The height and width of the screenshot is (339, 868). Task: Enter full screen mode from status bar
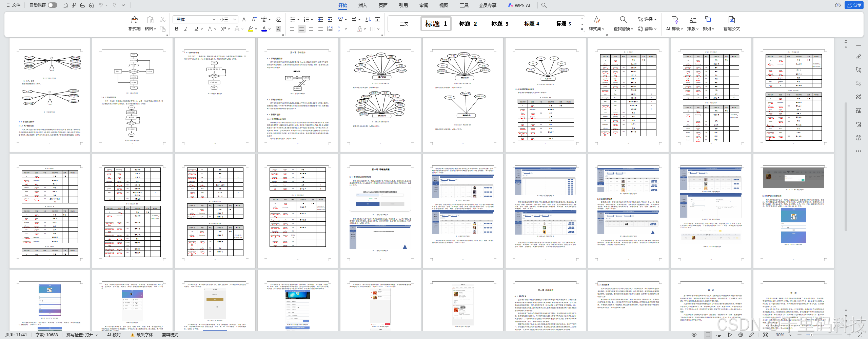[x=860, y=335]
